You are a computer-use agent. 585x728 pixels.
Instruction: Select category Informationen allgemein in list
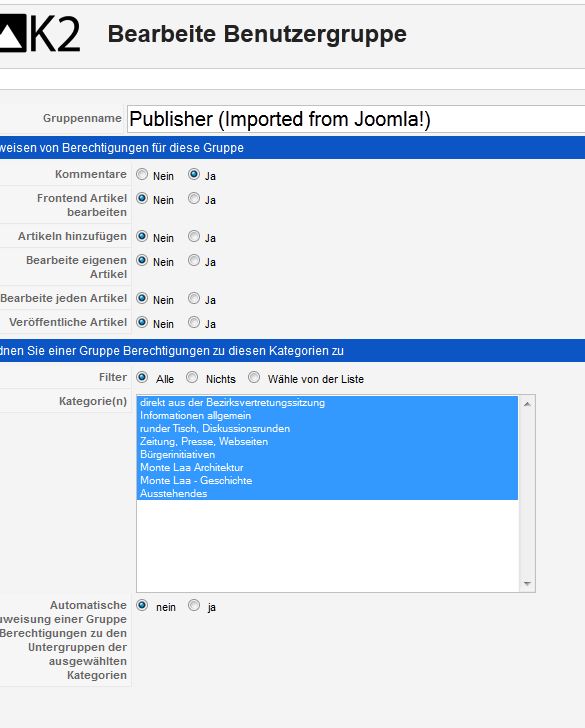327,416
